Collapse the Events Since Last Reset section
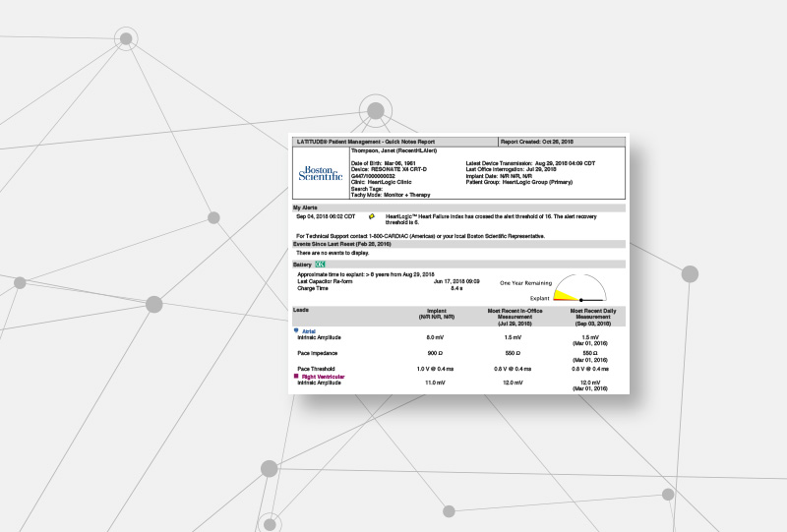The height and width of the screenshot is (532, 787). [344, 243]
